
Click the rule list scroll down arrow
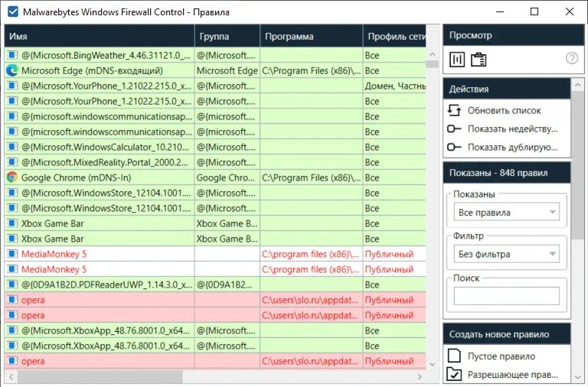click(433, 364)
